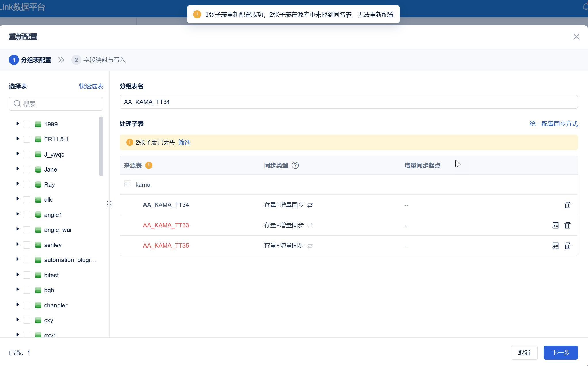Expand the chandler tree node
588x366 pixels.
(x=18, y=305)
